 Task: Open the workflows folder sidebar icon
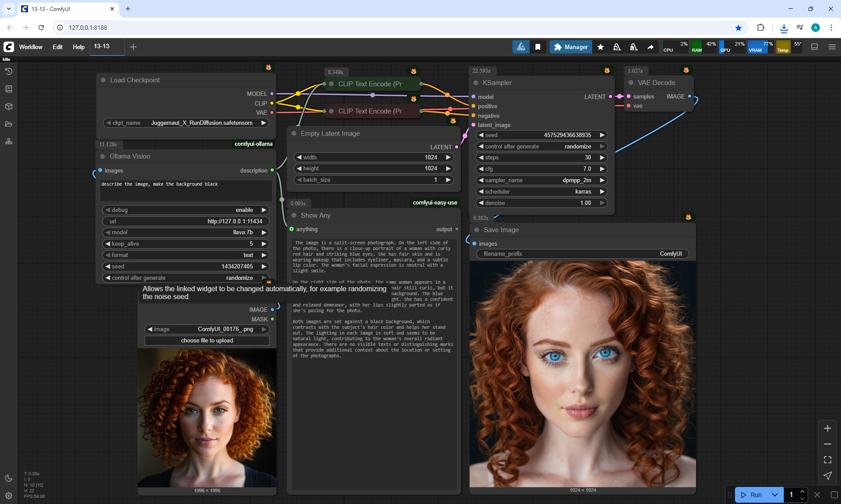click(x=9, y=124)
